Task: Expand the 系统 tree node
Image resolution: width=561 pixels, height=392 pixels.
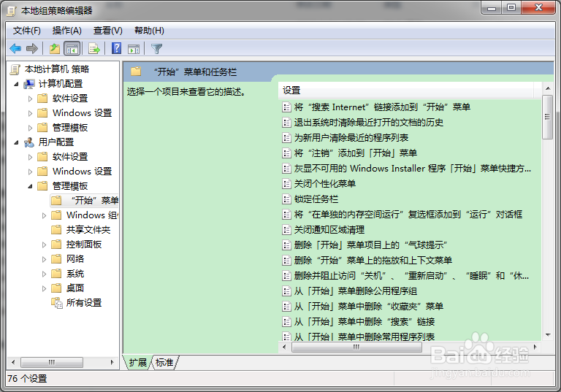Action: coord(44,274)
